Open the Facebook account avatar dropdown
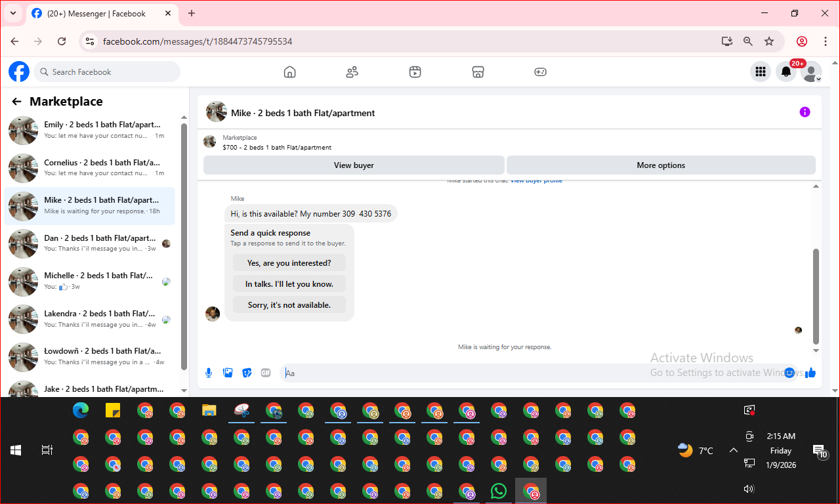The width and height of the screenshot is (840, 504). (812, 72)
